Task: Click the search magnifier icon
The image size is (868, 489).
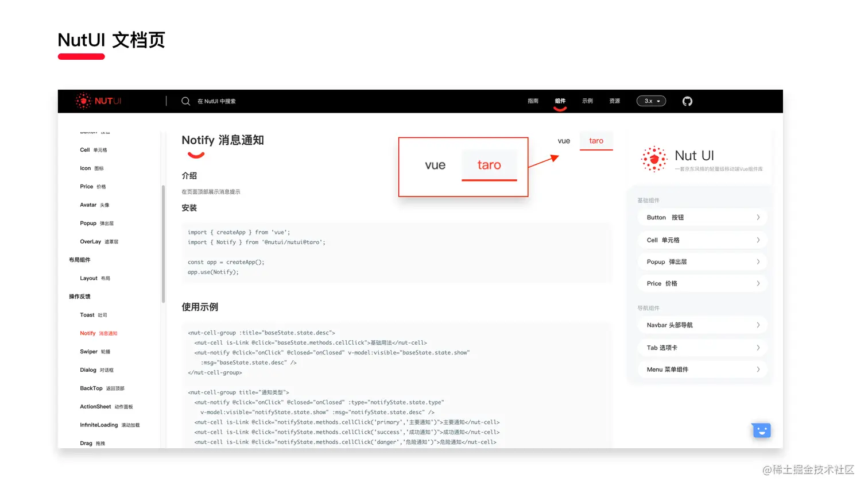Action: [x=185, y=101]
